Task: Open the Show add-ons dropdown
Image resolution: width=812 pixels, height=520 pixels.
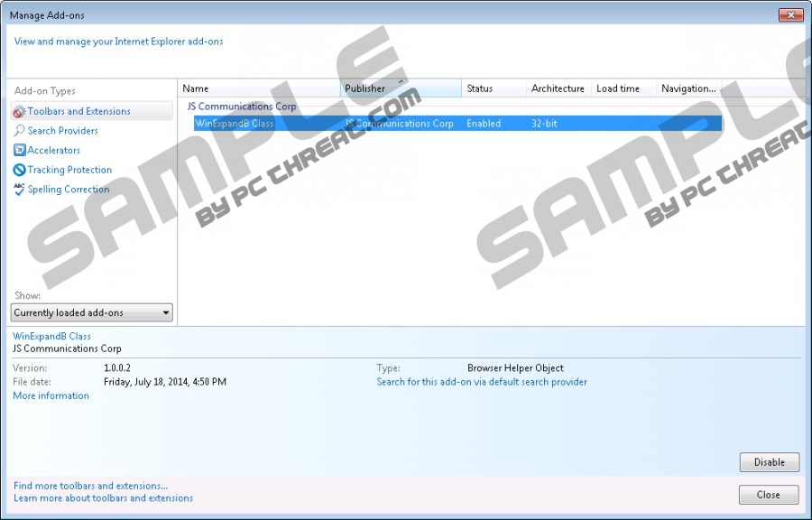Action: [x=92, y=313]
